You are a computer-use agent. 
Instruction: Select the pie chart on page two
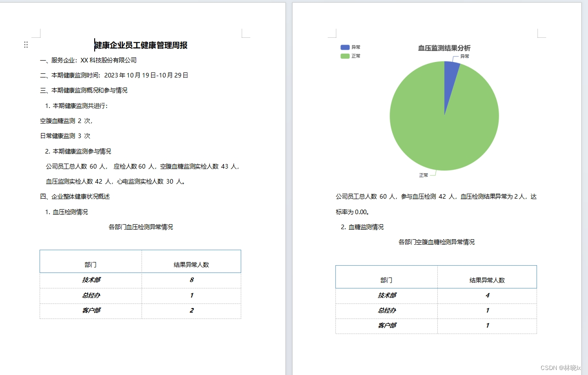(x=444, y=116)
